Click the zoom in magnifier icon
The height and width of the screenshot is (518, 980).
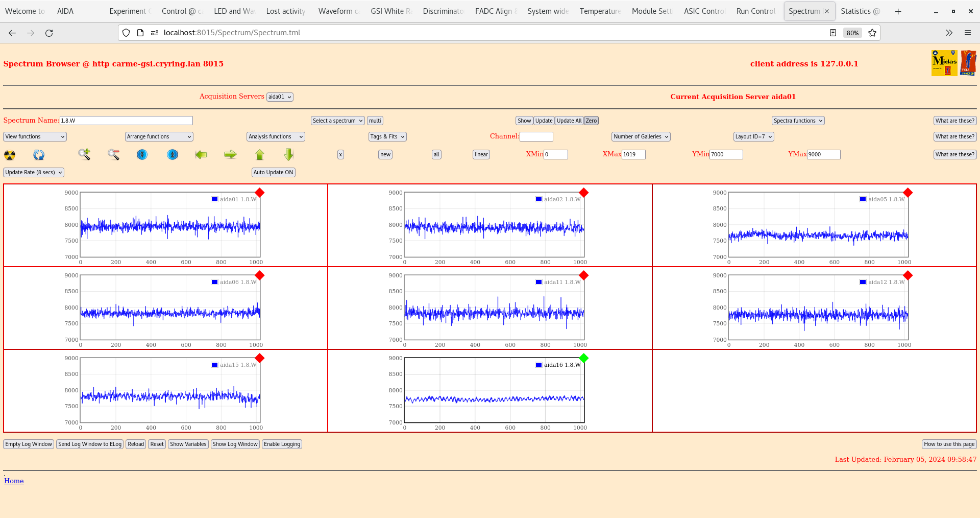(x=84, y=154)
